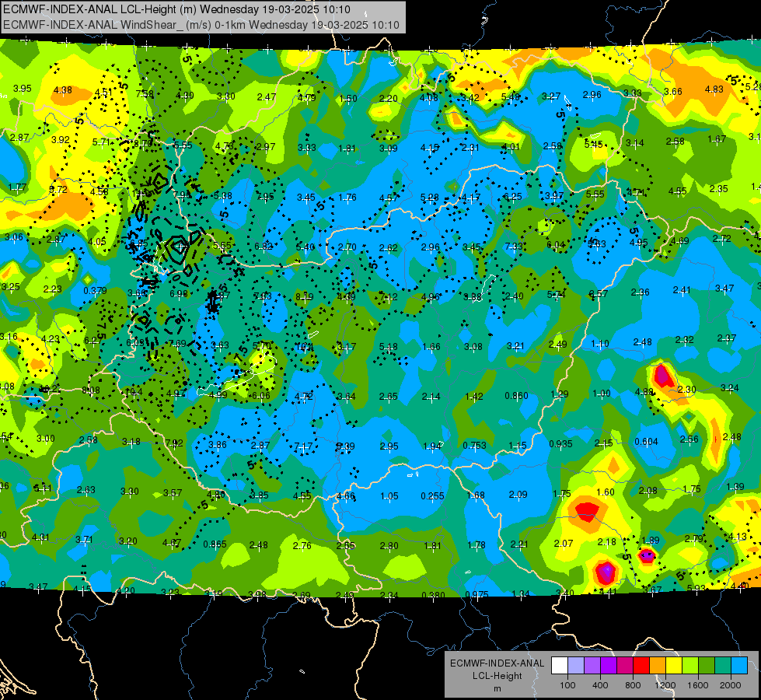Click the wind shear value 6.25
This screenshot has height=700, width=761.
click(x=513, y=196)
